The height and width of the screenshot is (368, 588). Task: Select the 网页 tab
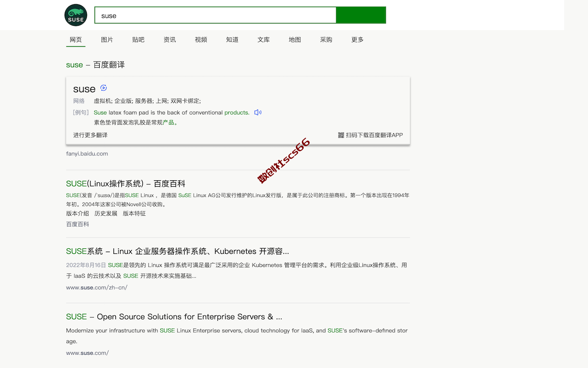(x=76, y=40)
